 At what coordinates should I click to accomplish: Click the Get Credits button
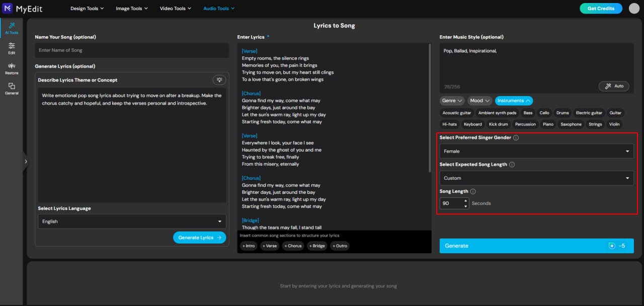tap(601, 8)
